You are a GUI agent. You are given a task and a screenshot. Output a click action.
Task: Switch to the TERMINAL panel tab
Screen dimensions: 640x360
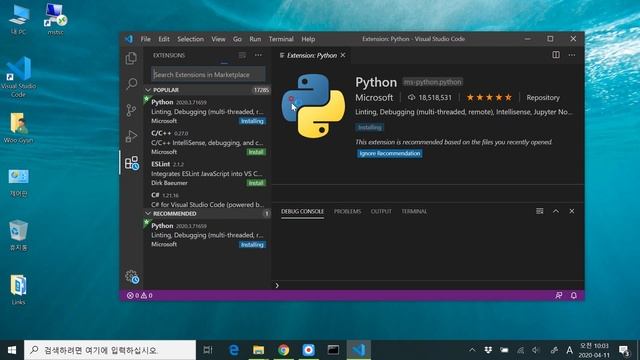coord(414,211)
